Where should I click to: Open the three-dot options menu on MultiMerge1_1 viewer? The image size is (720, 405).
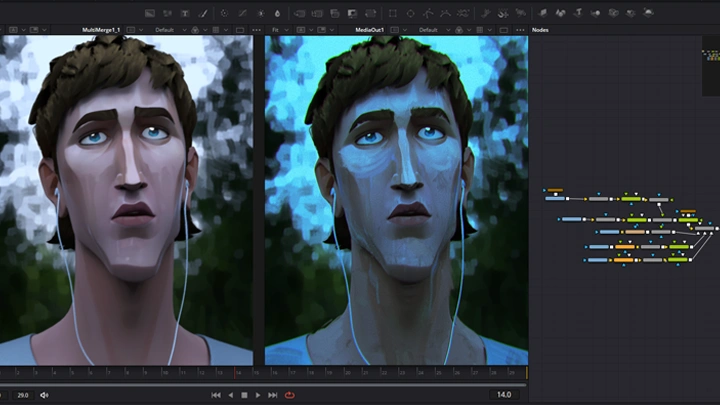256,30
